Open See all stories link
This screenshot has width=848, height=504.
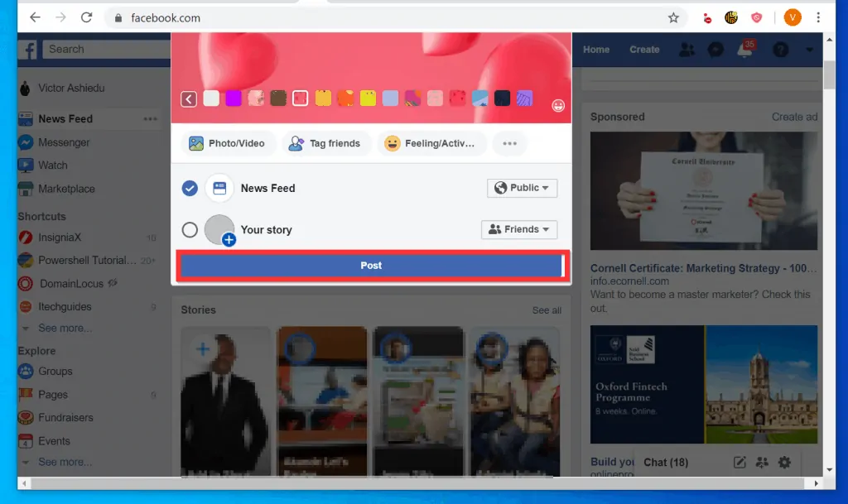tap(546, 310)
